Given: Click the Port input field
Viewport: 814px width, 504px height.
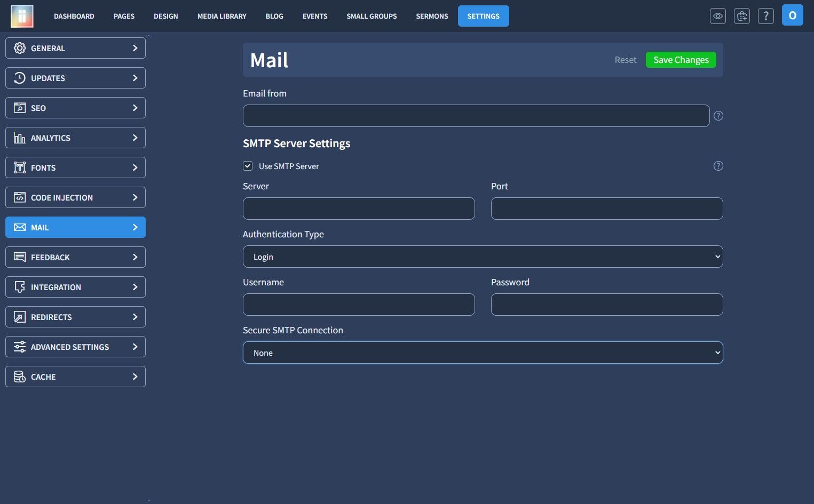Looking at the screenshot, I should pos(607,209).
